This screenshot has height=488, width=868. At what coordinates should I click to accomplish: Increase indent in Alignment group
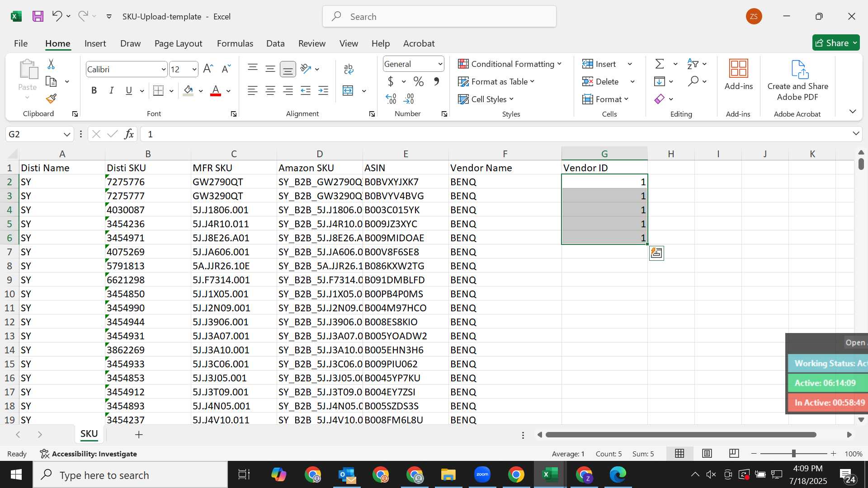(x=323, y=91)
